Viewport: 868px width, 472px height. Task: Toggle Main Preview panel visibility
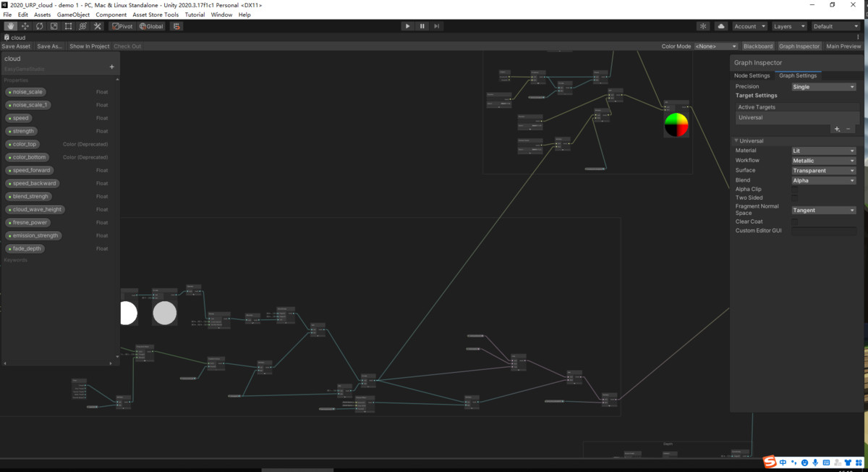click(x=843, y=46)
